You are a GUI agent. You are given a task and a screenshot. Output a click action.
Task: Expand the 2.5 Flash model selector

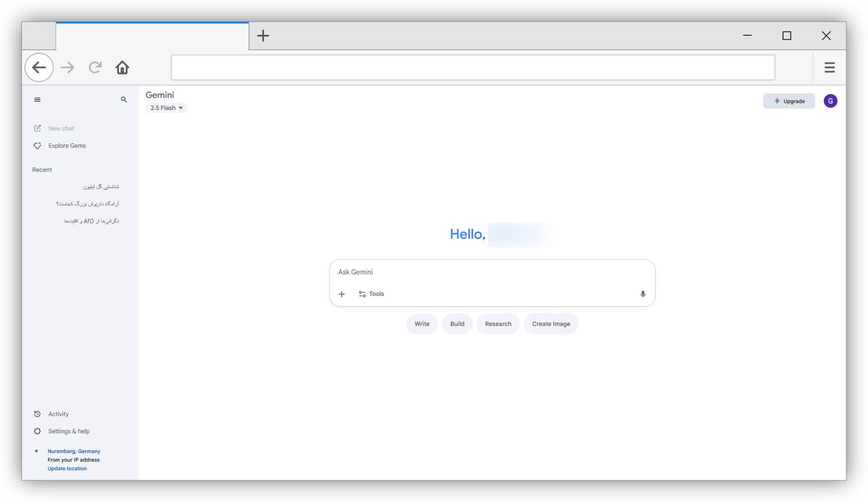[x=166, y=108]
